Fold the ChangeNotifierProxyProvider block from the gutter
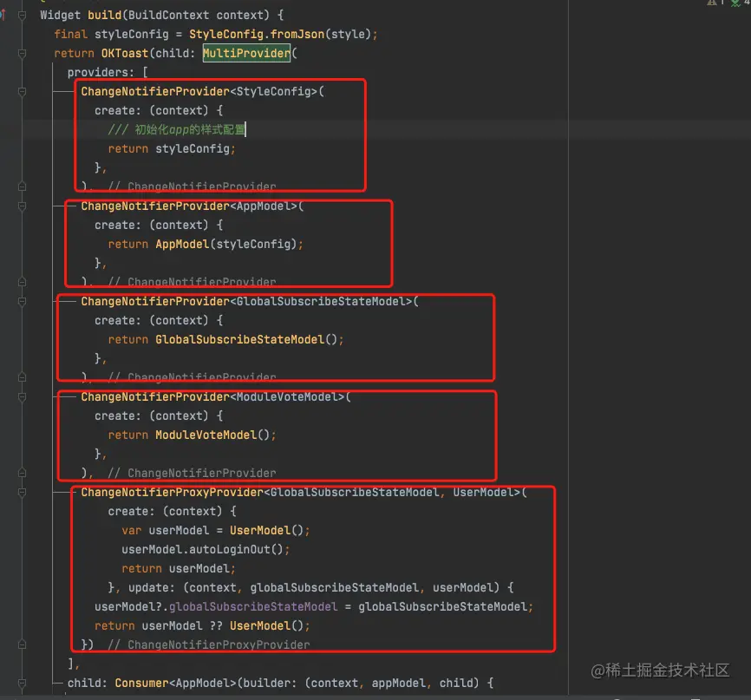 click(22, 493)
